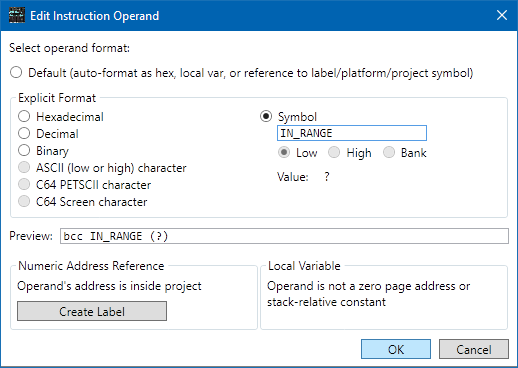Image resolution: width=518 pixels, height=368 pixels.
Task: Click the 'Select operand format:' label
Action: (x=69, y=48)
